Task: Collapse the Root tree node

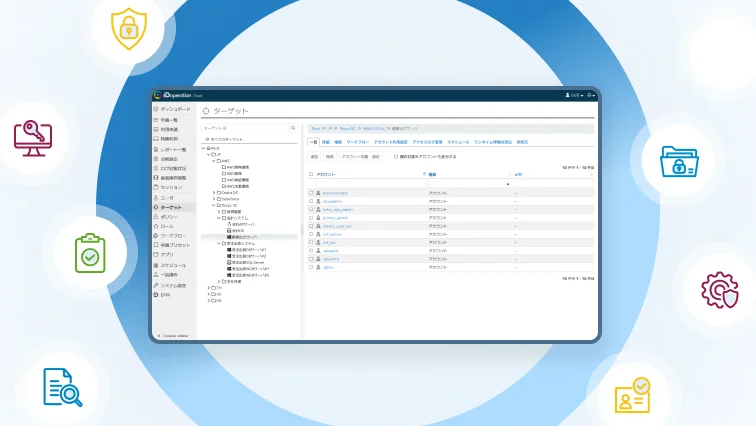Action: [205, 147]
